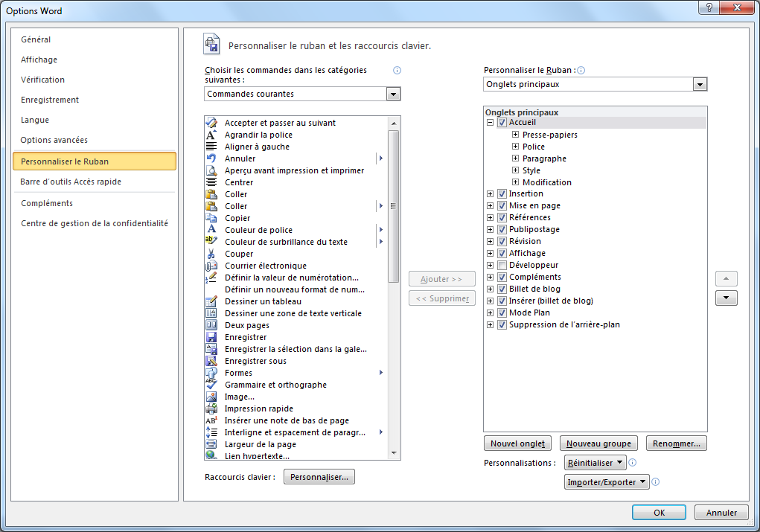Open the Réinitialiser dropdown button
The height and width of the screenshot is (532, 760).
coord(595,463)
